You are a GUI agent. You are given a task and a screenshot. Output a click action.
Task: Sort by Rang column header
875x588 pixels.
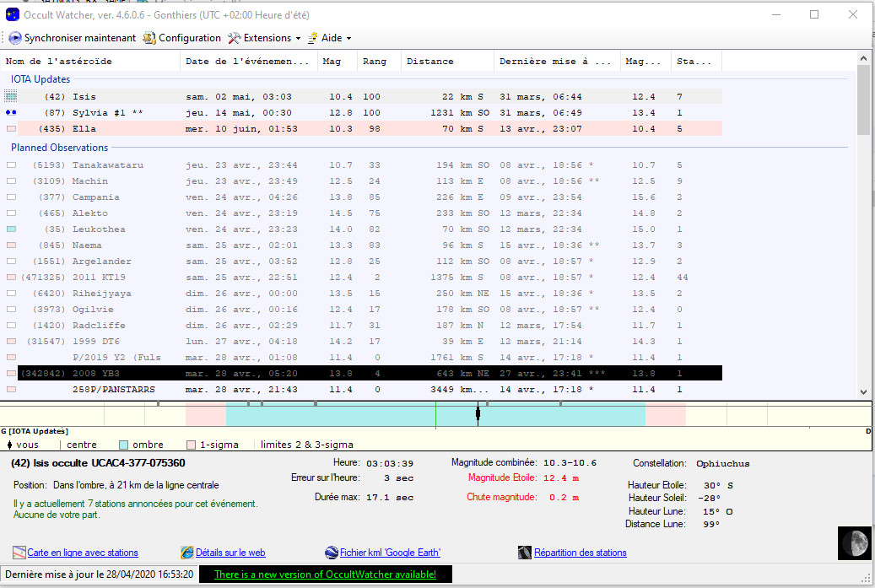tap(379, 62)
